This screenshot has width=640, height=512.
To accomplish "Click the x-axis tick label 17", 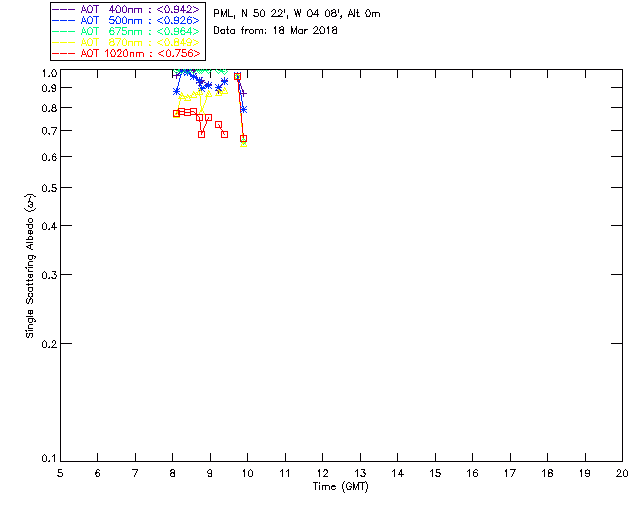I will 510,473.
